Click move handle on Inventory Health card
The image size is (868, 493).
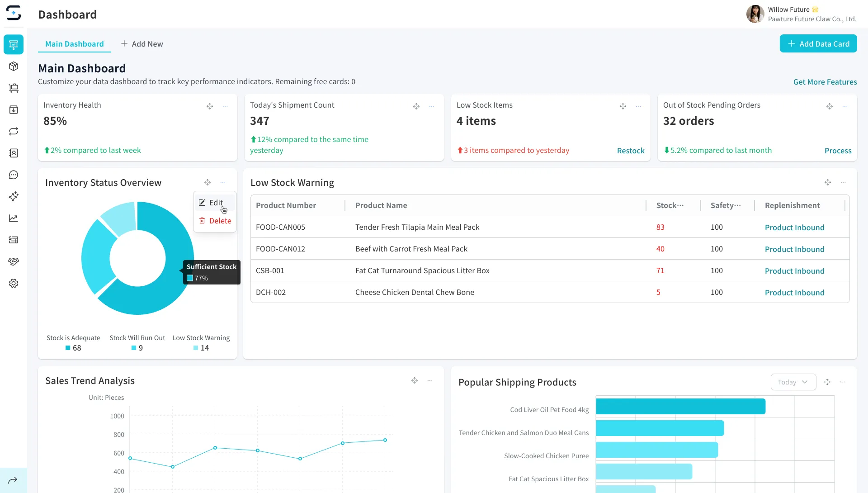tap(210, 106)
